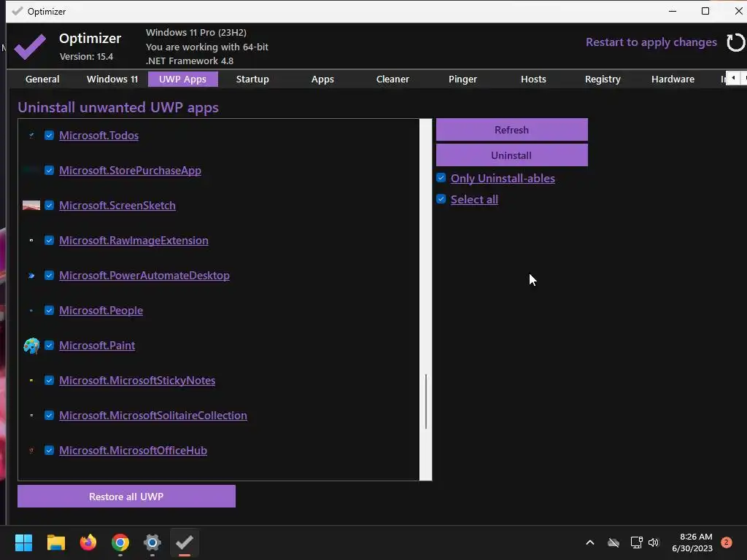Switch to the Windows 11 tab
This screenshot has height=560, width=747.
pyautogui.click(x=112, y=79)
